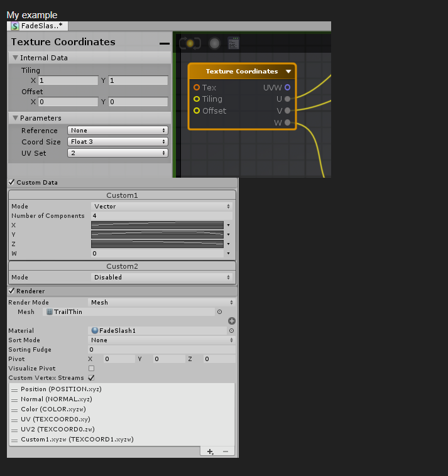Click the gray circular toolbar button
Viewport: 448px width, 476px height.
coord(214,43)
